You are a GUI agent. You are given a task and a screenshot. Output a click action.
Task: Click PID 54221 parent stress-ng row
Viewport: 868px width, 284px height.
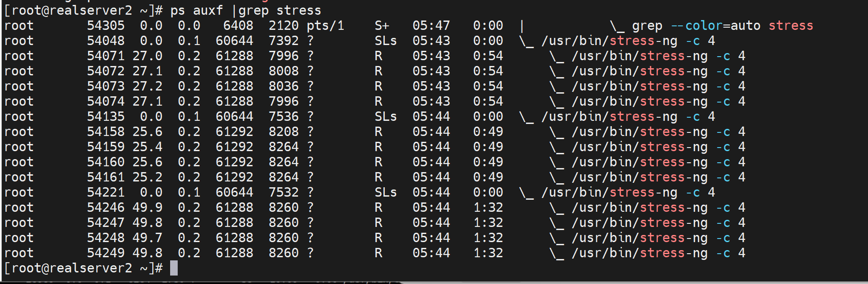(106, 192)
